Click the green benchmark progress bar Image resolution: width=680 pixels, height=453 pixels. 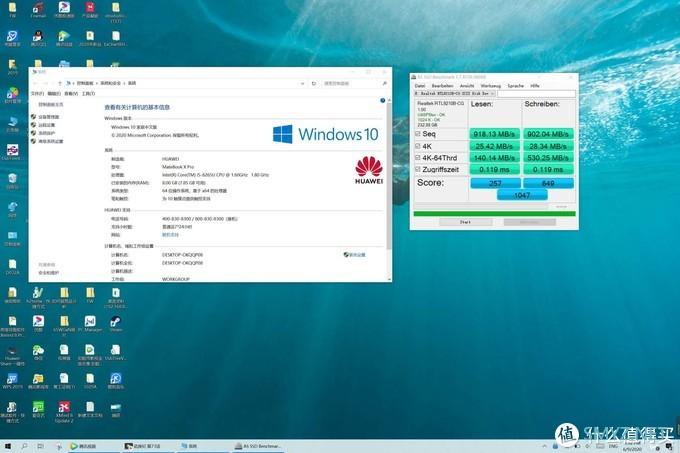click(x=494, y=212)
